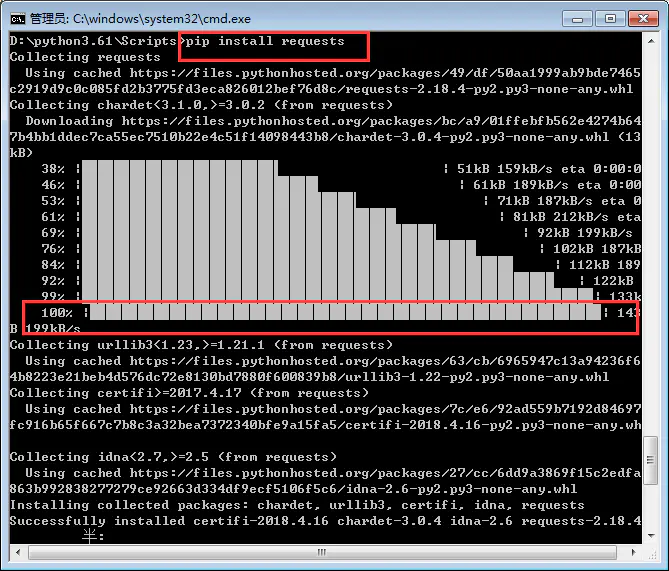669x571 pixels.
Task: Close the cmd.exe window
Action: pyautogui.click(x=643, y=19)
